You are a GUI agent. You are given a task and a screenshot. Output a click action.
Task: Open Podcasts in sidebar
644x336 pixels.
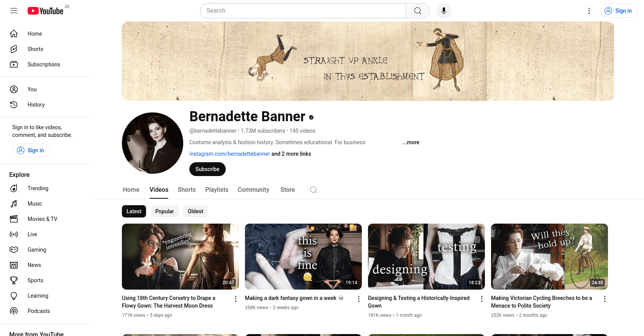click(38, 311)
